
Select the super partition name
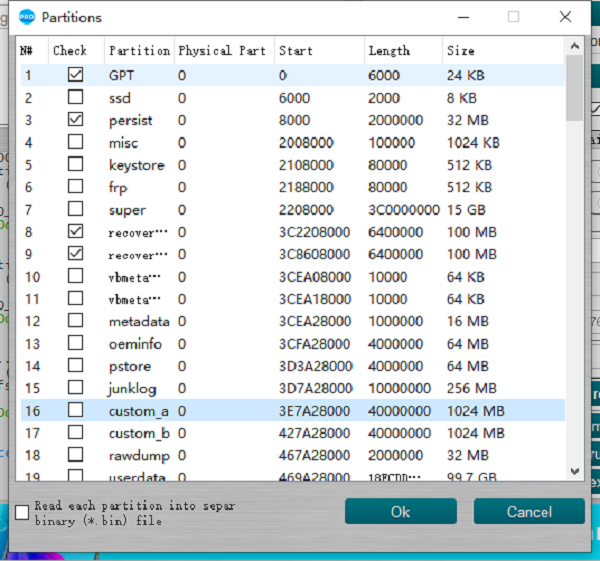(127, 210)
